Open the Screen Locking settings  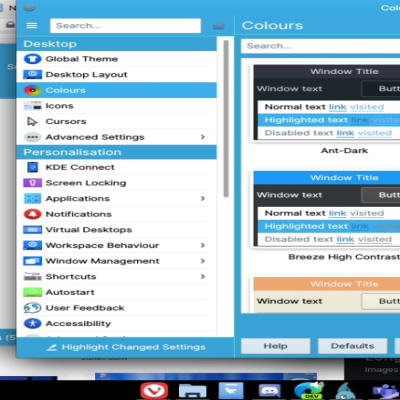[x=116, y=183]
